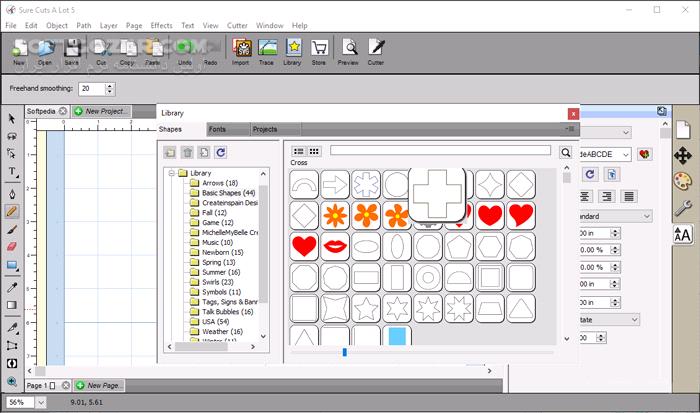Select the brush tool
Image resolution: width=700 pixels, height=413 pixels.
tap(12, 229)
